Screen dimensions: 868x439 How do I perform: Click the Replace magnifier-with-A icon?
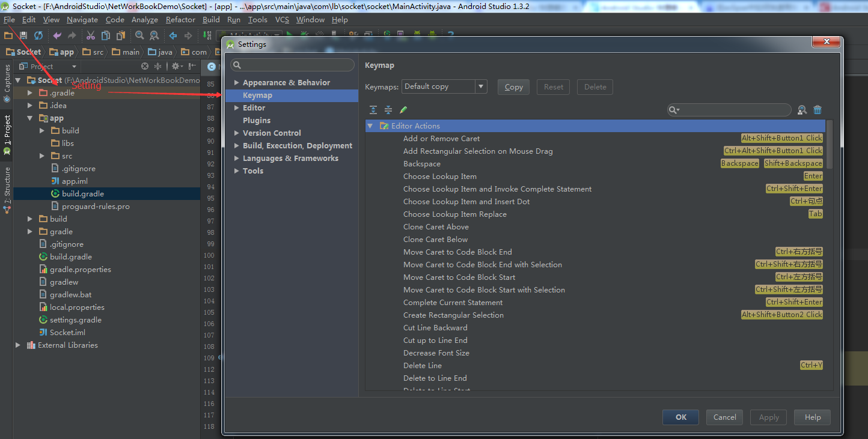[x=154, y=35]
